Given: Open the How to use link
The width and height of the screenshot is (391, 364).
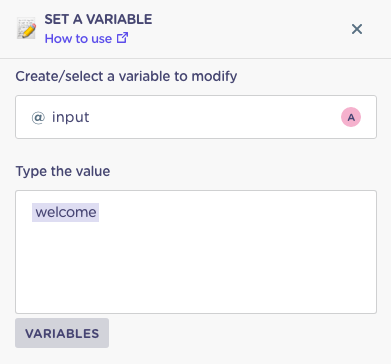Looking at the screenshot, I should click(x=86, y=38).
